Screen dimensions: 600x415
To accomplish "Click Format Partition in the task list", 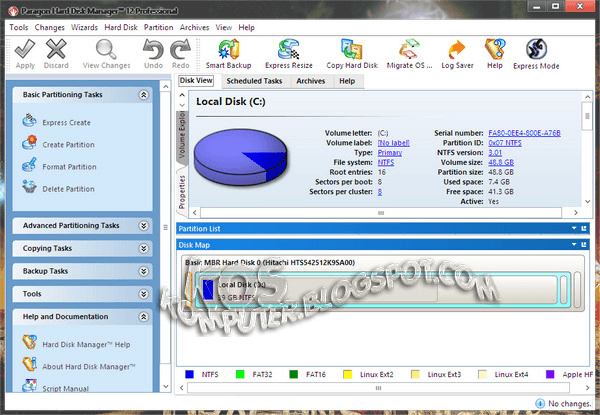I will [x=68, y=166].
